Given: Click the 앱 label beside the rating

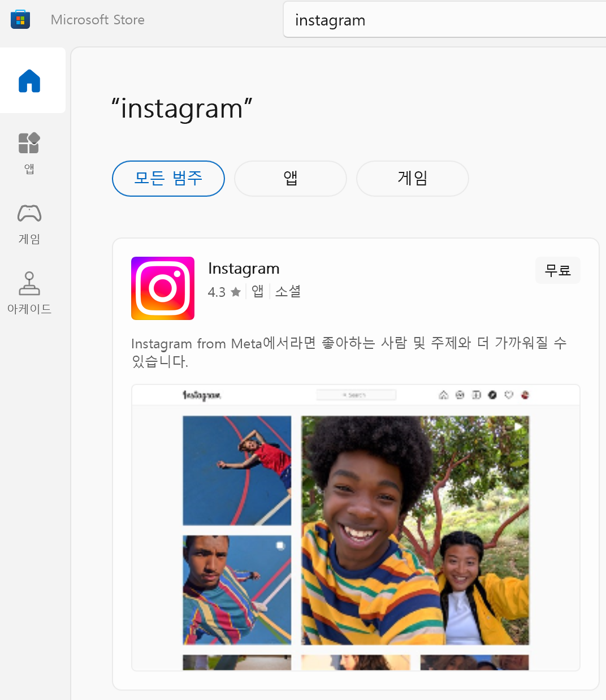Looking at the screenshot, I should tap(258, 292).
